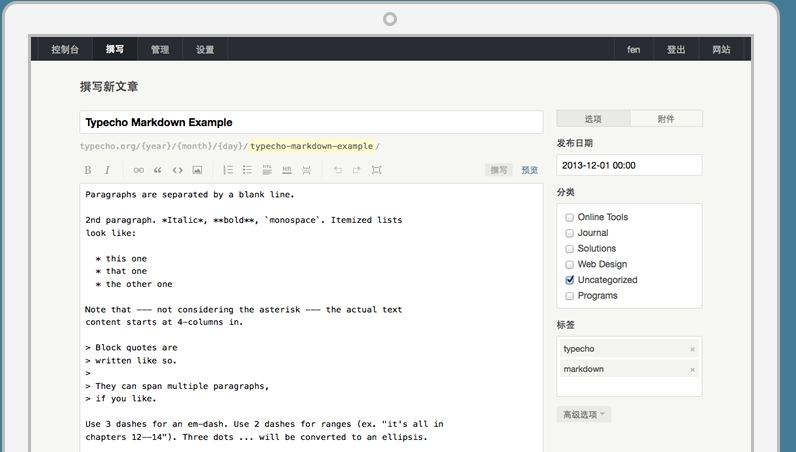Expand the 高级选项 advanced options
The width and height of the screenshot is (796, 452).
584,414
